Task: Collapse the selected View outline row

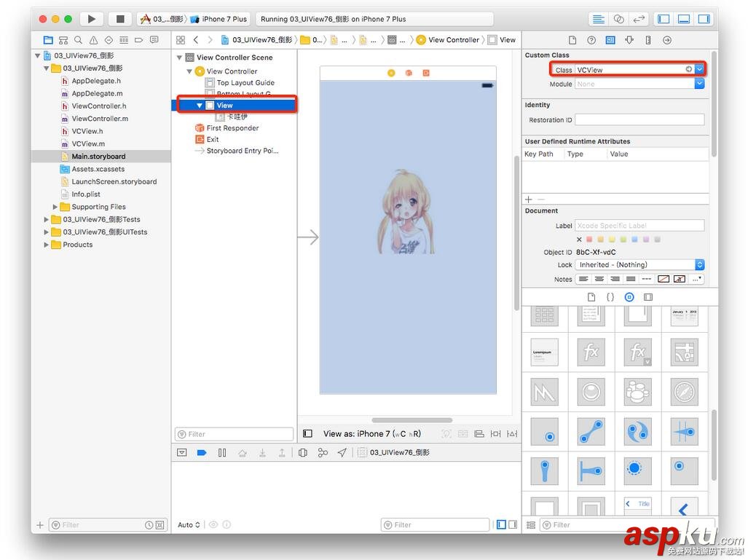Action: coord(200,106)
